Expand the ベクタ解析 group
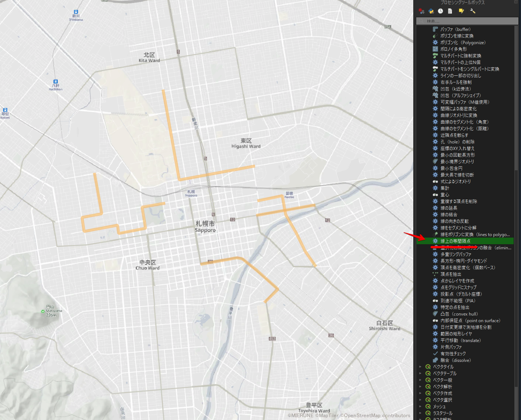Viewport: 521px width, 420px height. click(420, 387)
